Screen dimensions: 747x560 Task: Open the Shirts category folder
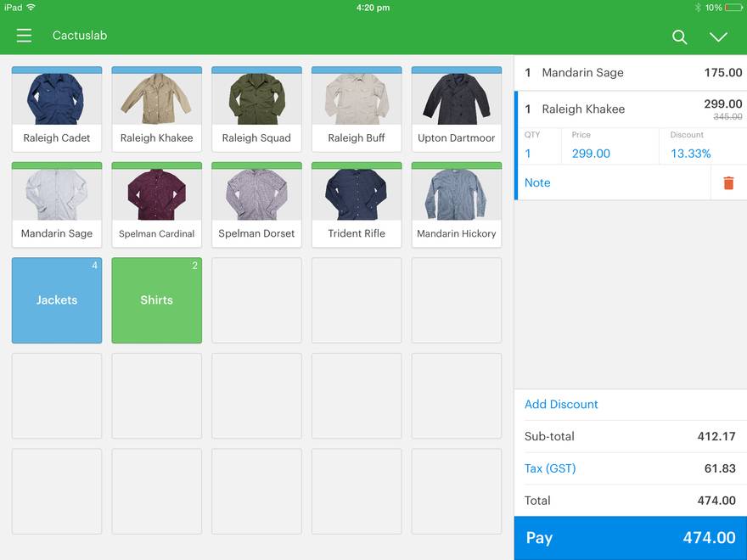pos(157,300)
